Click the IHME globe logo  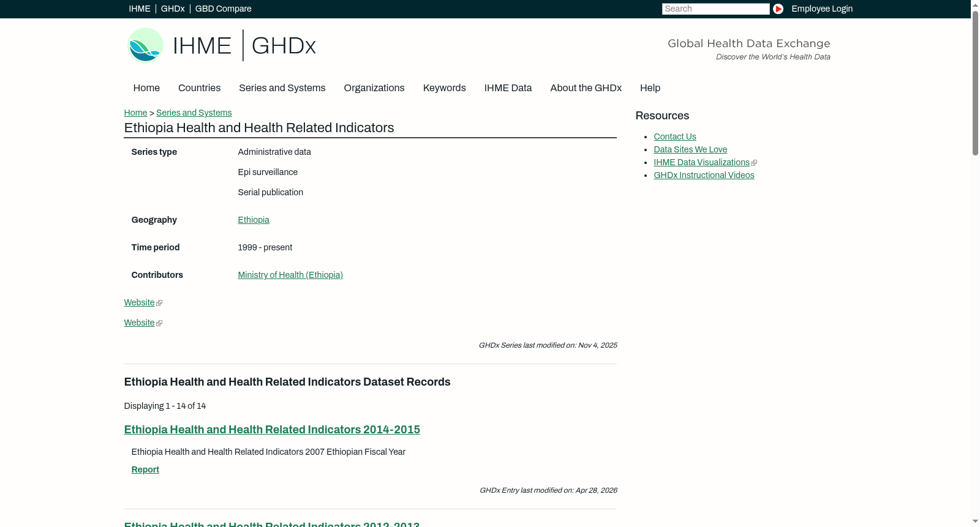click(x=145, y=45)
